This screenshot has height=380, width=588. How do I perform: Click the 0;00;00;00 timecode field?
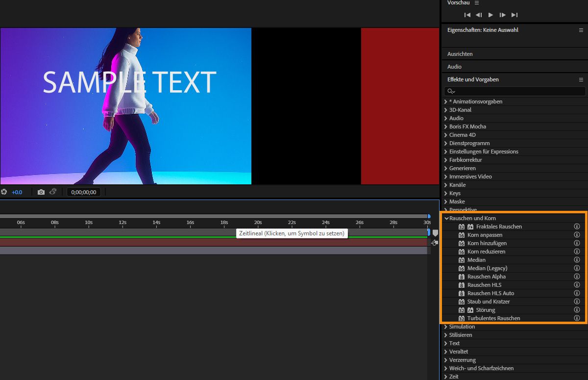84,192
